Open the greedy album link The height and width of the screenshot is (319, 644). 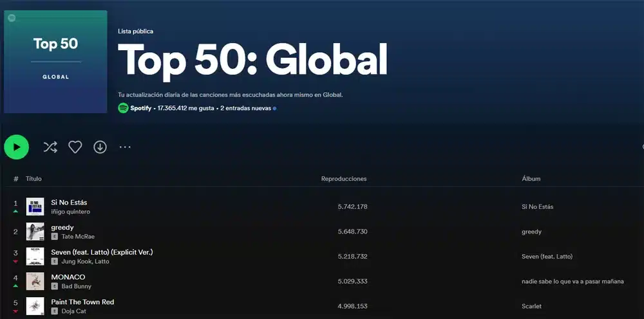(531, 232)
